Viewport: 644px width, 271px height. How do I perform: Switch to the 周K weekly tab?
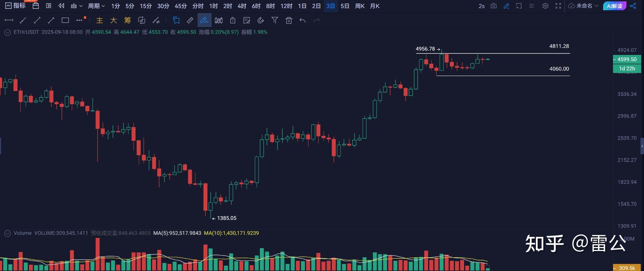(x=359, y=6)
